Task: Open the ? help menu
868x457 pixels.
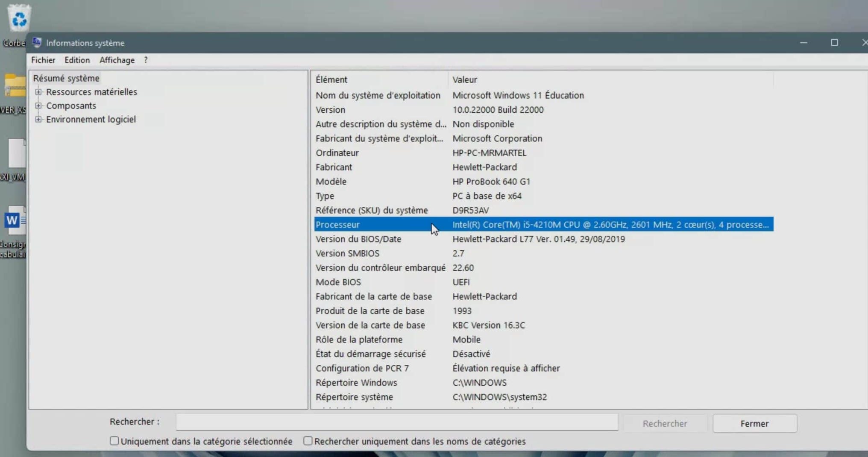Action: click(x=145, y=60)
